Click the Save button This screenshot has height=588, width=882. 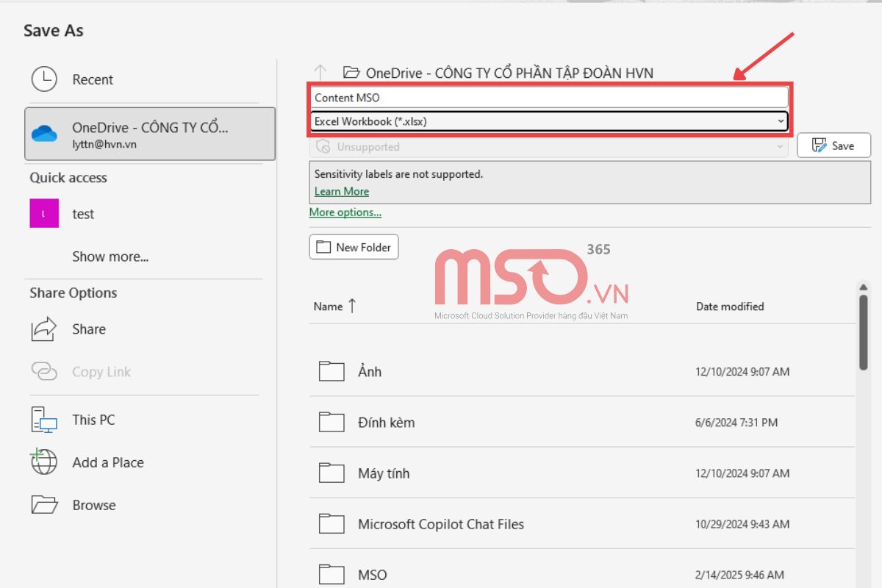833,146
